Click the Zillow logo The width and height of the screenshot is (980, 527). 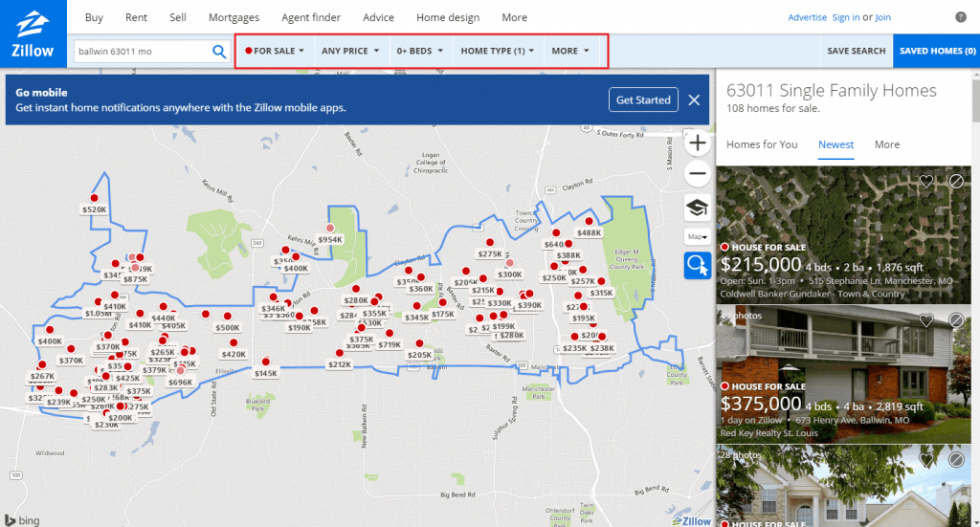tap(33, 33)
